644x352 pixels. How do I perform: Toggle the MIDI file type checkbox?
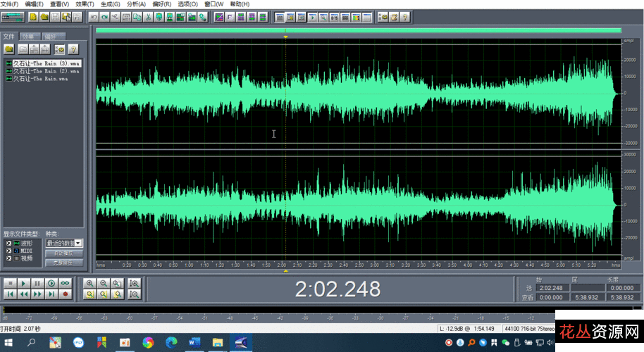[x=9, y=251]
